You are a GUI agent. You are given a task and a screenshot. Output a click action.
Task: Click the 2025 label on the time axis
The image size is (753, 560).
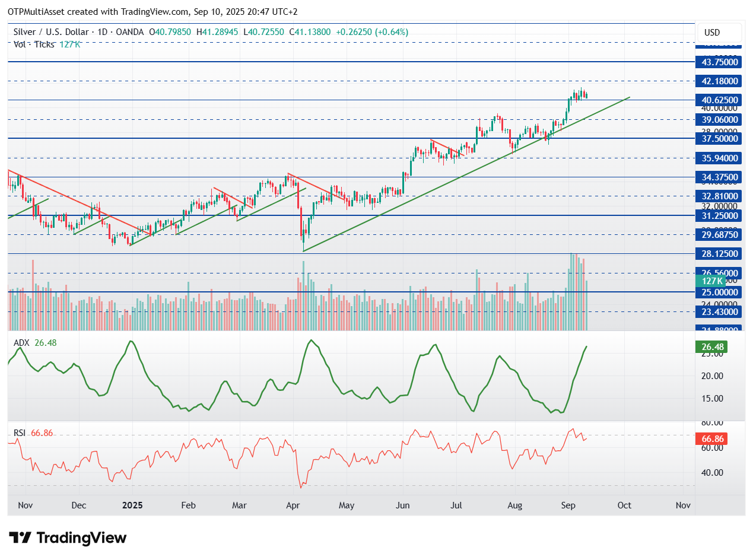[x=132, y=505]
